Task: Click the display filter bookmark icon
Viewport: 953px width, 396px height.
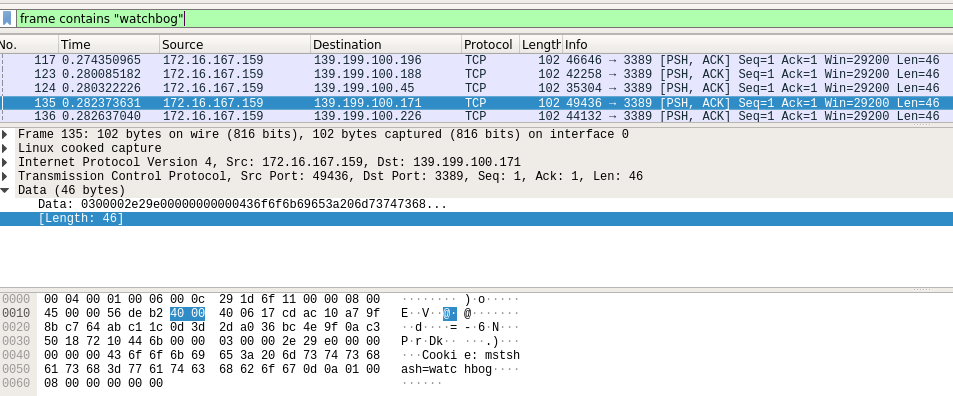Action: tap(7, 19)
